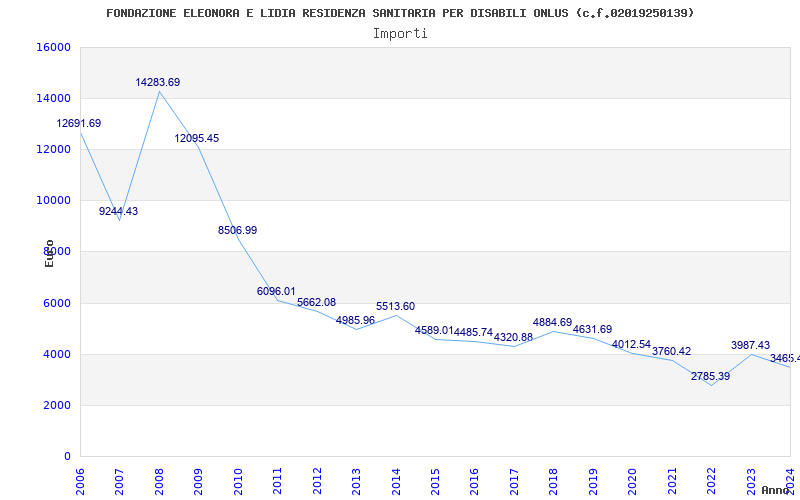Click x-axis year 2020
This screenshot has height=500, width=800.
(x=633, y=482)
